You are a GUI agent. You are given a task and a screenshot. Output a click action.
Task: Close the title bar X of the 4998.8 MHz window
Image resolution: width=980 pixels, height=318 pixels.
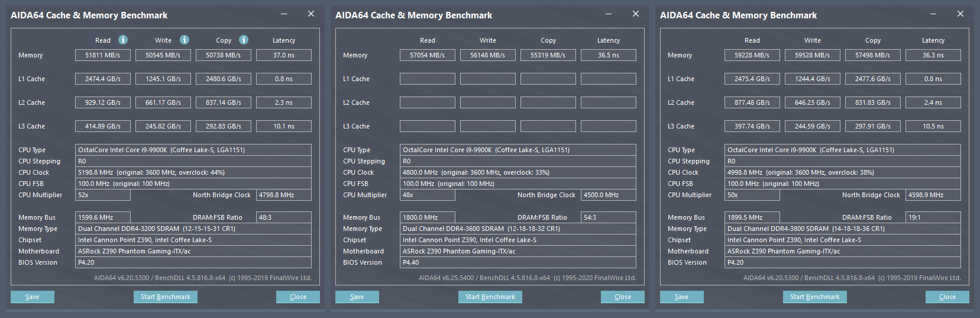coord(960,14)
